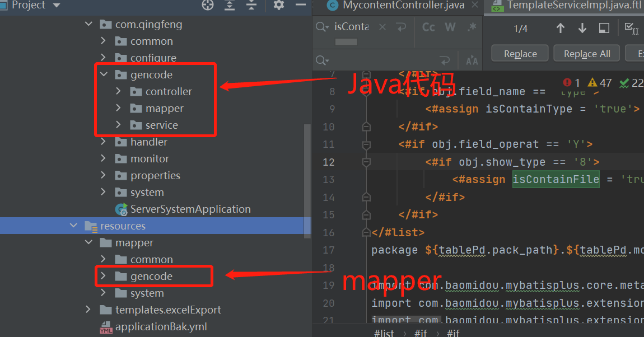The width and height of the screenshot is (644, 337).
Task: Toggle Match Case (Cc) option
Action: point(428,27)
